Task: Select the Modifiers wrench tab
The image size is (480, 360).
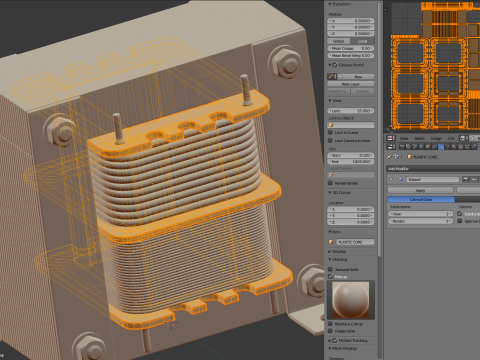Action: click(441, 146)
